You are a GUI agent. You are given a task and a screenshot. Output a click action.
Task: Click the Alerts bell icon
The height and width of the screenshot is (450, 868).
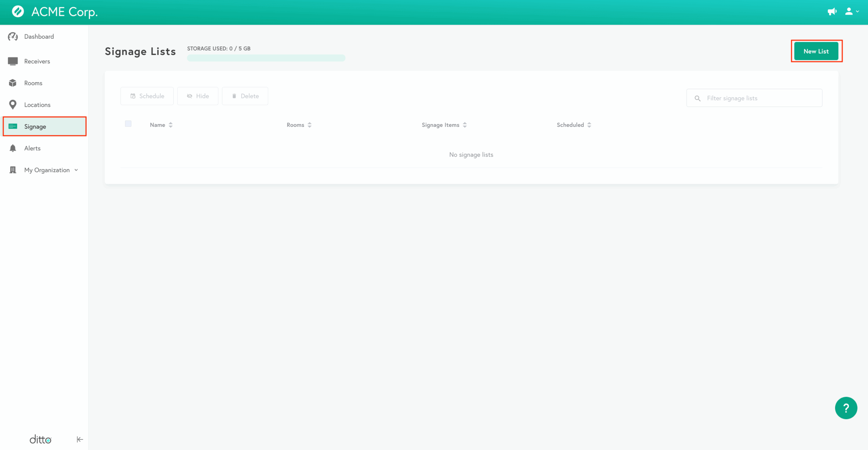pos(13,148)
